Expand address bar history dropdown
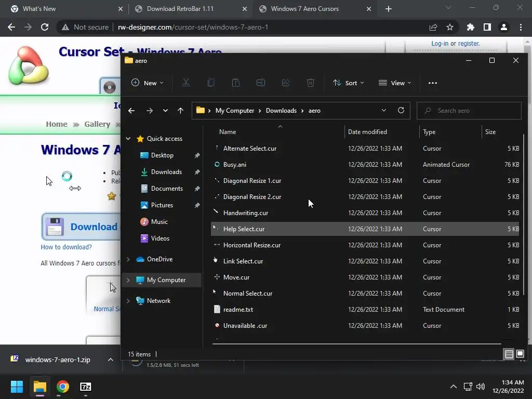This screenshot has width=532, height=399. [384, 110]
